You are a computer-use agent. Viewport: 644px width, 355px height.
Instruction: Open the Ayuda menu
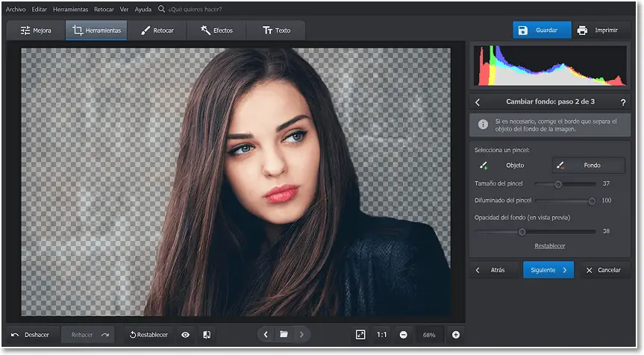point(143,9)
